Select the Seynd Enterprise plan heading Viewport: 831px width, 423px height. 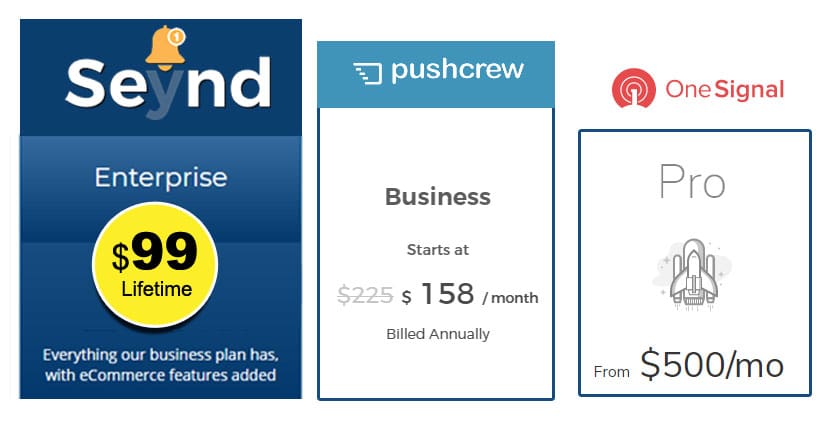click(x=160, y=178)
